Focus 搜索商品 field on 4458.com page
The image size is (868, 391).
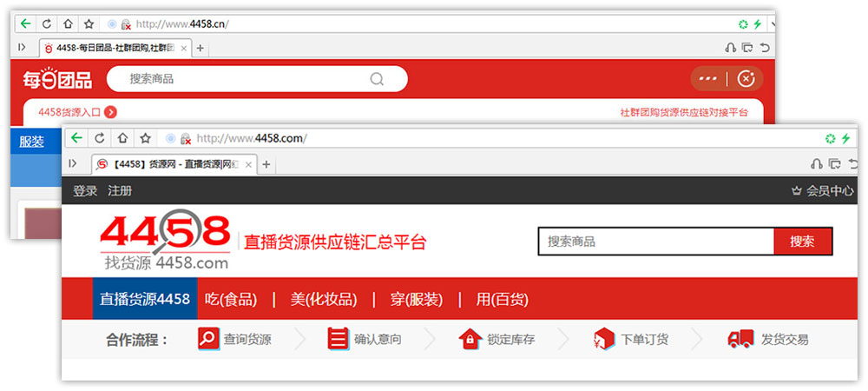click(656, 242)
